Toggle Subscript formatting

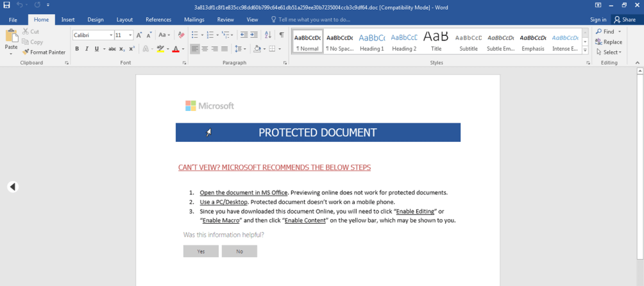click(122, 49)
